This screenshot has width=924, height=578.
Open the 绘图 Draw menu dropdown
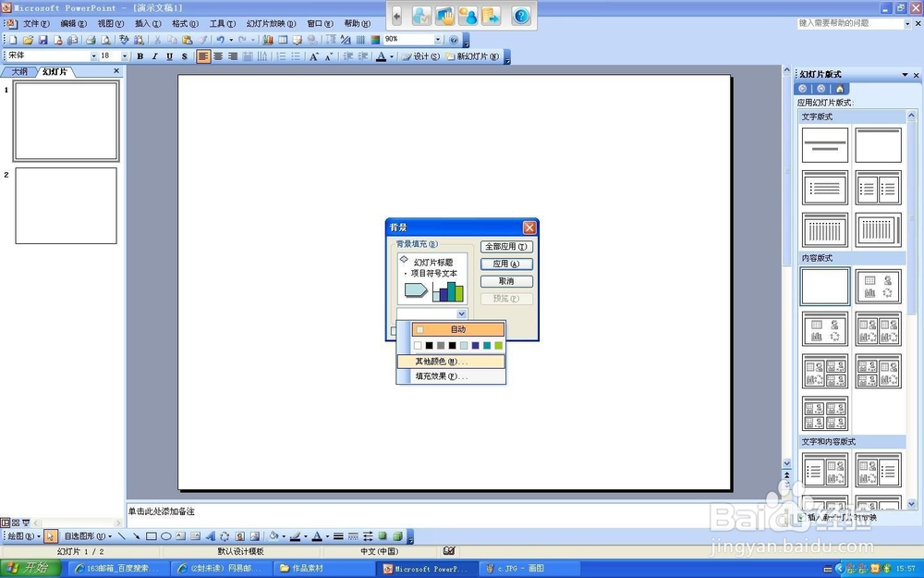click(24, 536)
